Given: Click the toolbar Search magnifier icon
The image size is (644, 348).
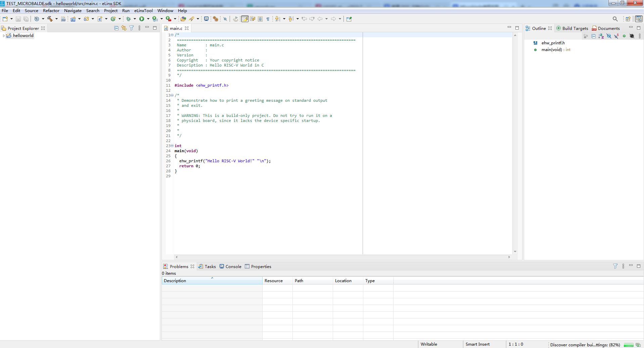Looking at the screenshot, I should (x=615, y=19).
